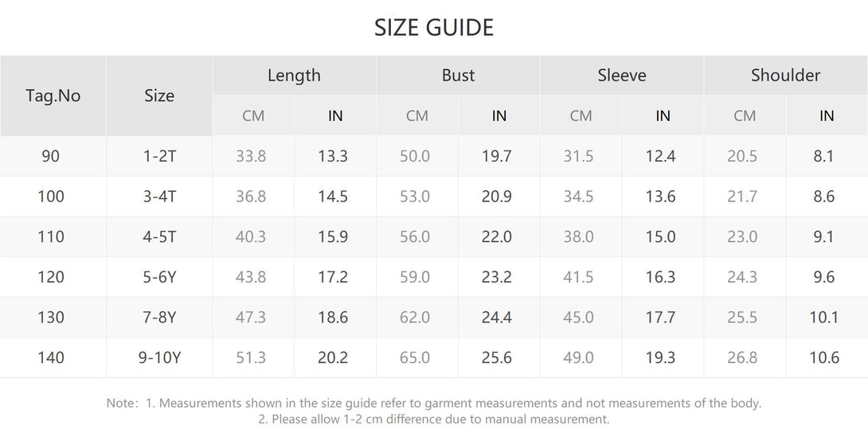Click the Sleeve column header
This screenshot has width=868, height=445.
pyautogui.click(x=622, y=76)
